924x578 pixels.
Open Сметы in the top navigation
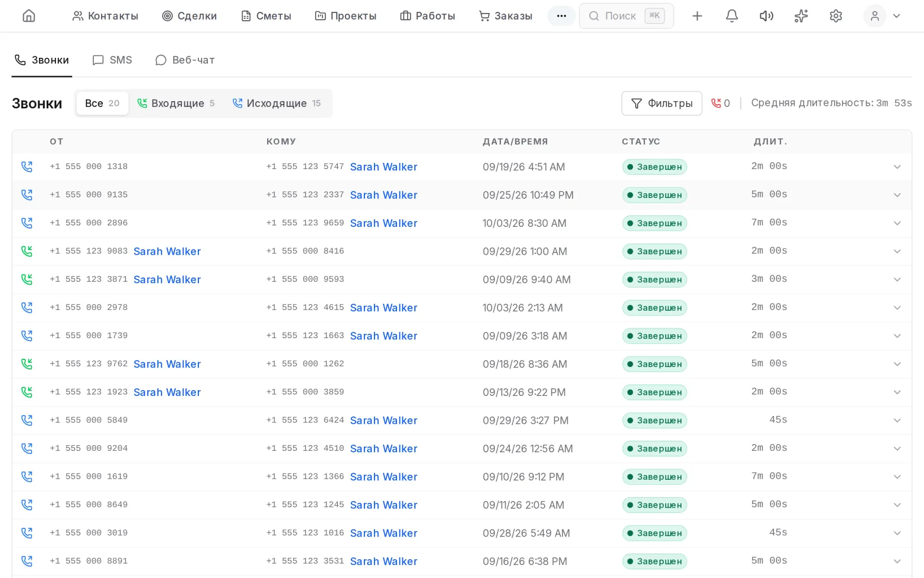tap(266, 16)
